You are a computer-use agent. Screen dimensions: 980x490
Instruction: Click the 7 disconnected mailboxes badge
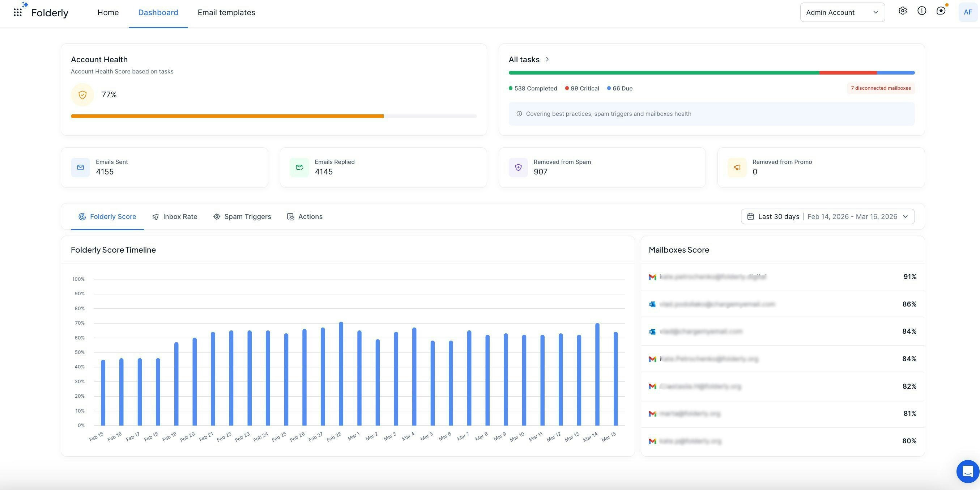(881, 88)
